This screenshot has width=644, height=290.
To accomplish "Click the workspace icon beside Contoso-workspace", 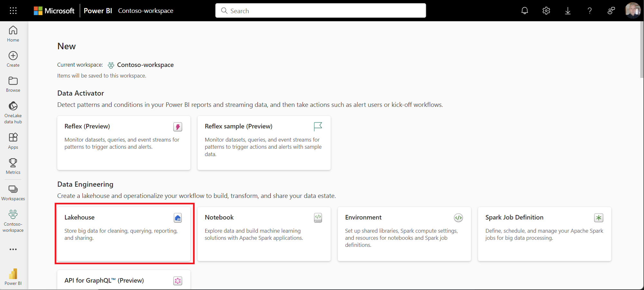I will tap(111, 65).
